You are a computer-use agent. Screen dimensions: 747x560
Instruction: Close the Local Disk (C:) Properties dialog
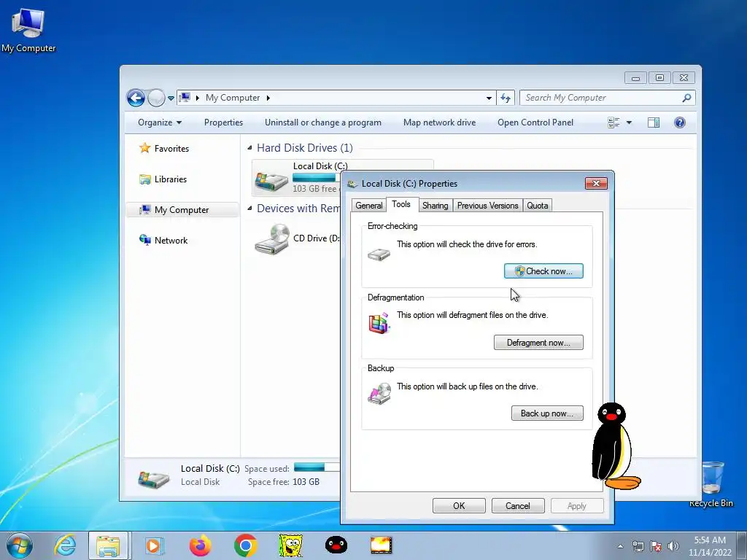click(x=596, y=183)
